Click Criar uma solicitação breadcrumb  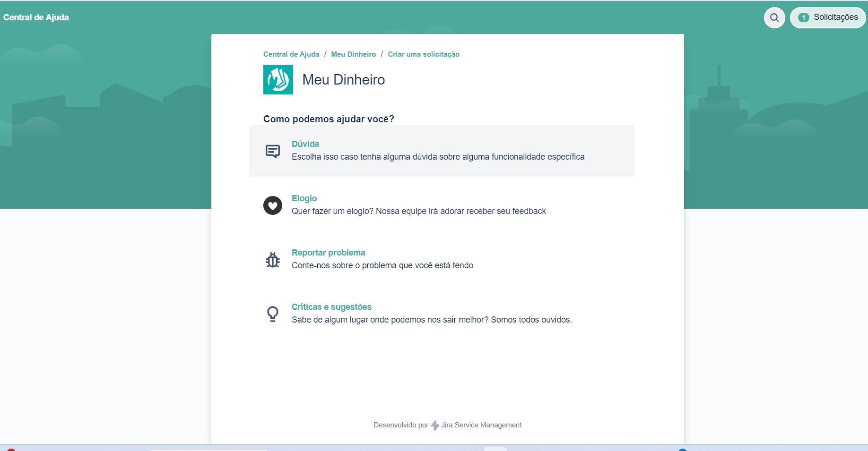pyautogui.click(x=423, y=54)
